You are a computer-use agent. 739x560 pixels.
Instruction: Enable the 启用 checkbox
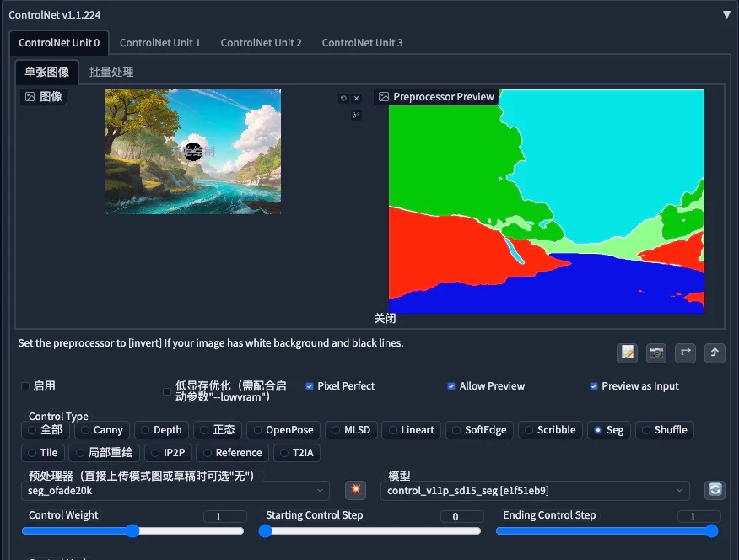tap(25, 385)
